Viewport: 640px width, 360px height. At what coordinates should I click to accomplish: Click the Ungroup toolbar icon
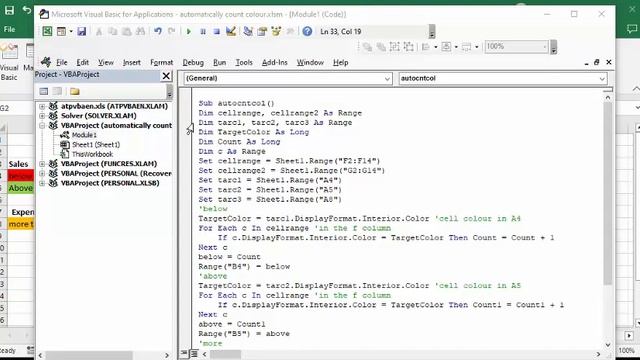click(x=409, y=47)
